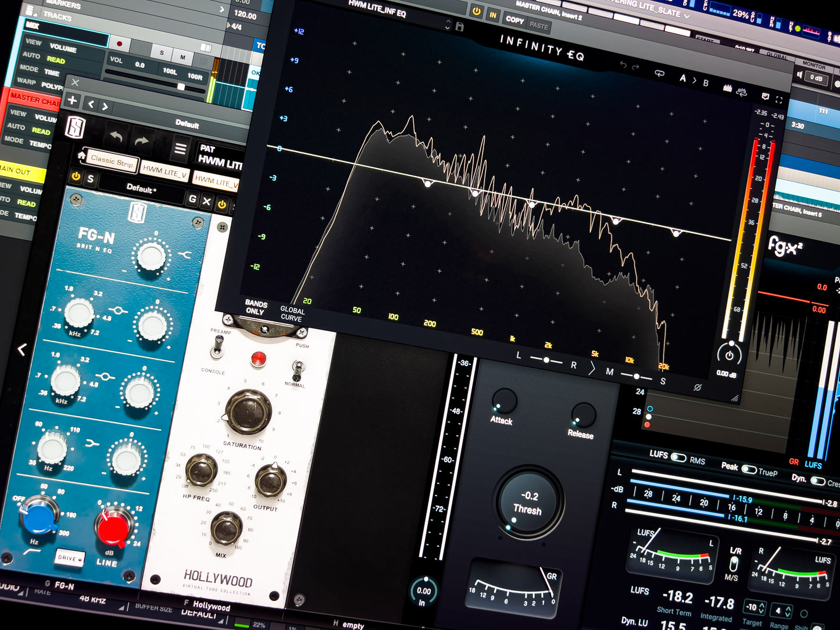Go to previous plugin with left arrow
This screenshot has height=630, width=840.
point(91,104)
